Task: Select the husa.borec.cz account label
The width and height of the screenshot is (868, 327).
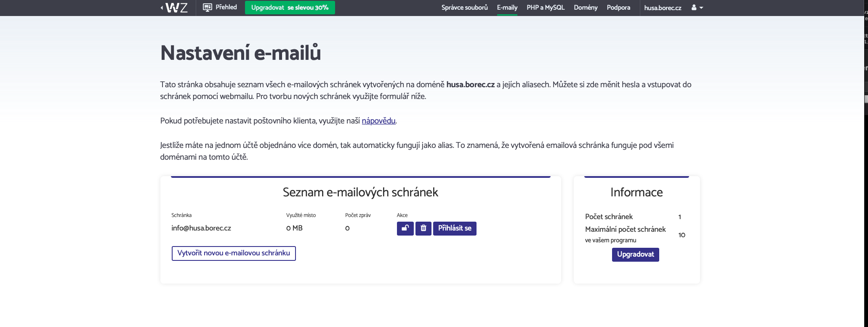Action: point(663,8)
